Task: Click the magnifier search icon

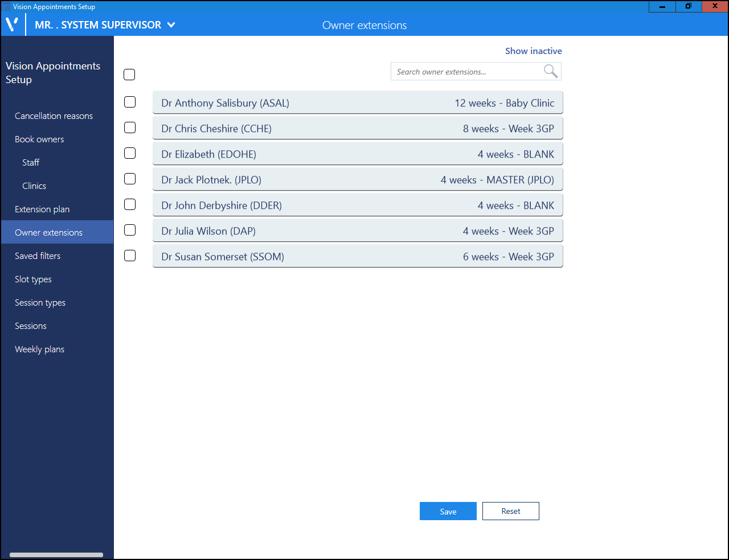Action: coord(550,71)
